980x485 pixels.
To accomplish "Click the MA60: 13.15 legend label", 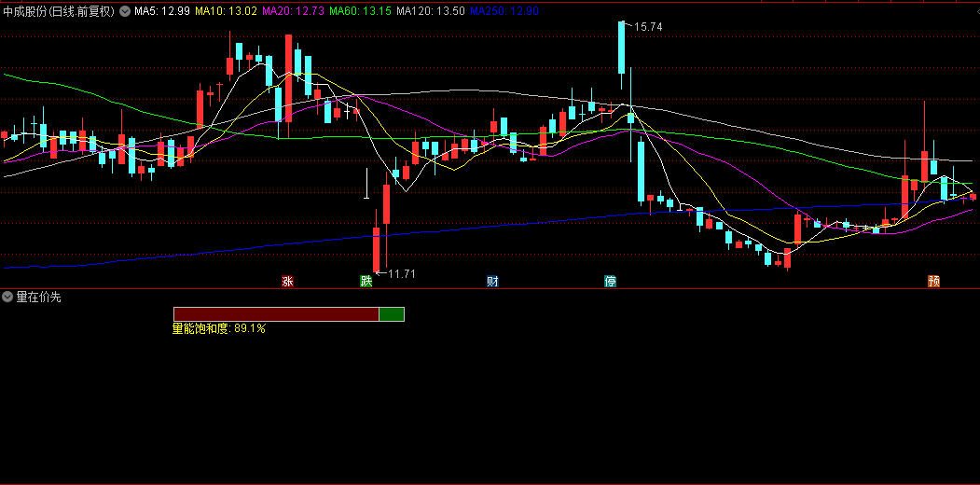I will tap(360, 10).
